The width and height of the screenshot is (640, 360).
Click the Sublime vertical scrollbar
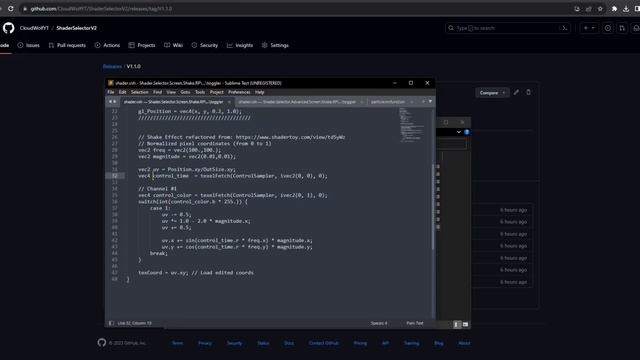pos(433,207)
